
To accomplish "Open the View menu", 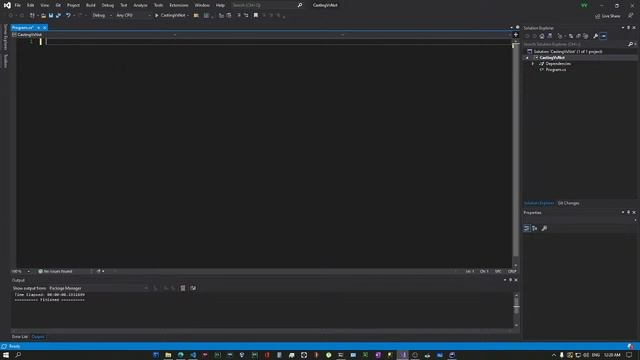I will [x=44, y=5].
